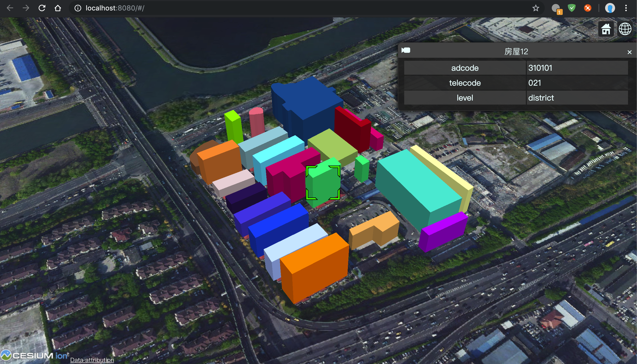Open the orange round extension icon

[x=587, y=8]
